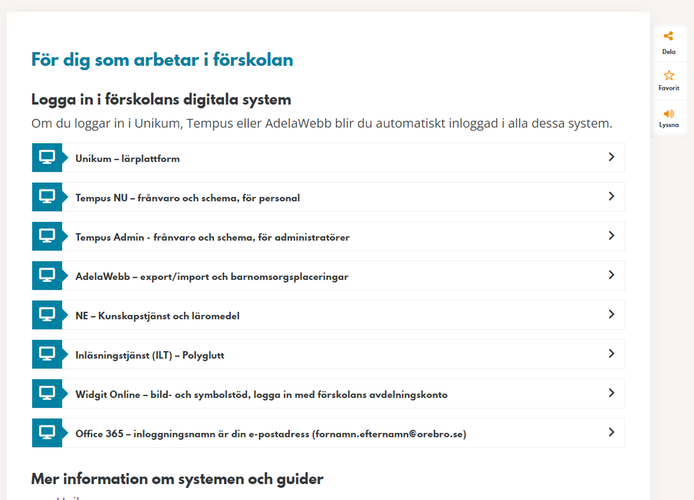694x500 pixels.
Task: Click monitor icon beside Tempus NU
Action: (47, 196)
